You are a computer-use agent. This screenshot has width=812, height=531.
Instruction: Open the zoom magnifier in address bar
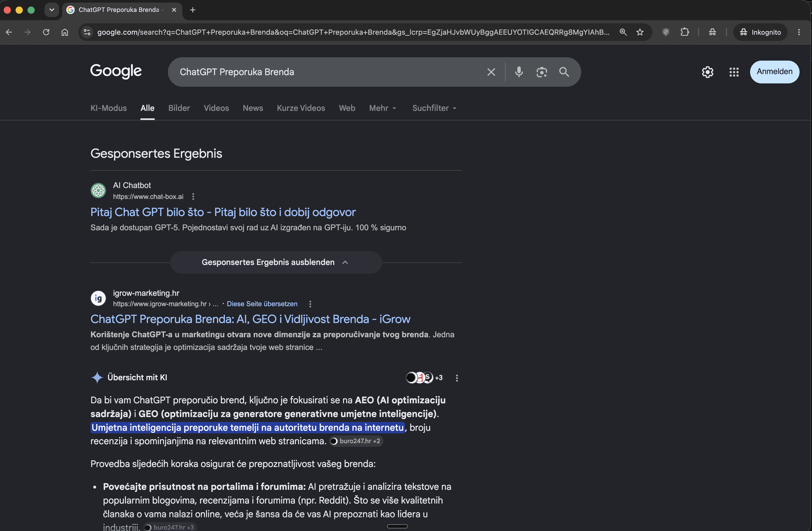pos(623,32)
